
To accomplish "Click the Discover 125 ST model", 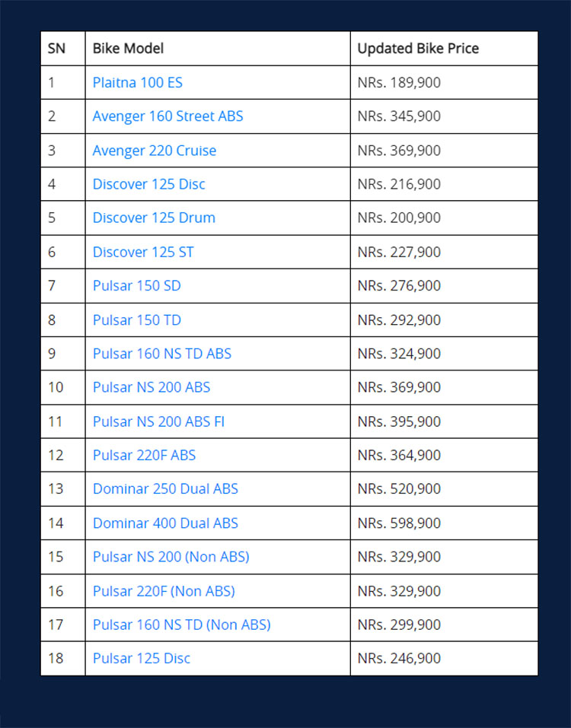I will pyautogui.click(x=143, y=252).
